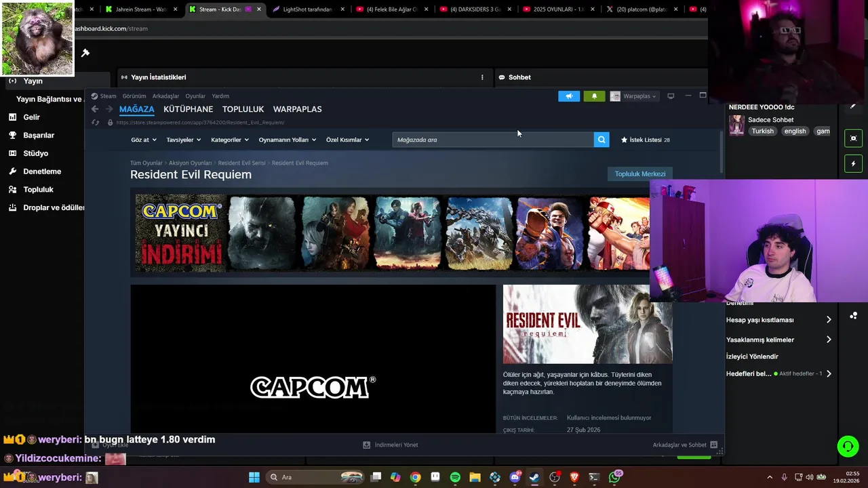Open the Arkadaşlar menu in Steam
This screenshot has height=488, width=868.
[165, 96]
